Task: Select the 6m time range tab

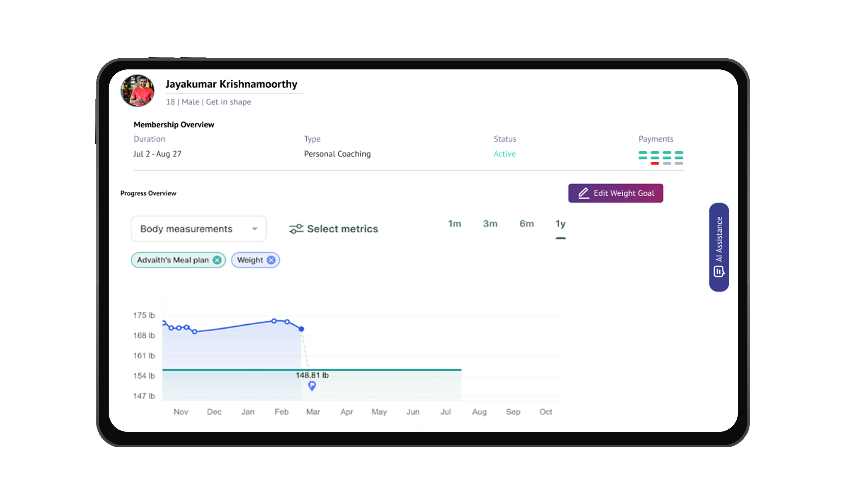Action: click(526, 224)
